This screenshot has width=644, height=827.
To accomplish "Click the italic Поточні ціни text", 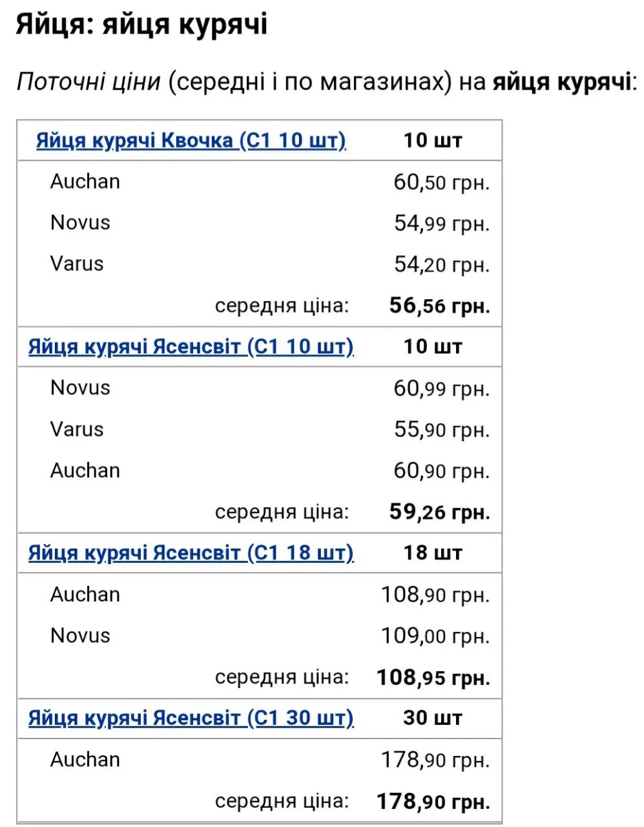I will [88, 82].
